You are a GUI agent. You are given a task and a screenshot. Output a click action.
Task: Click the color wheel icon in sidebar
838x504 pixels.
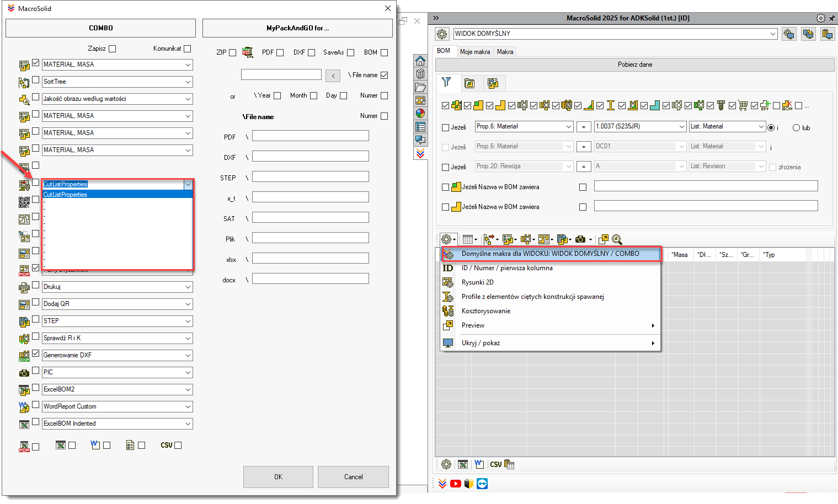pos(420,114)
